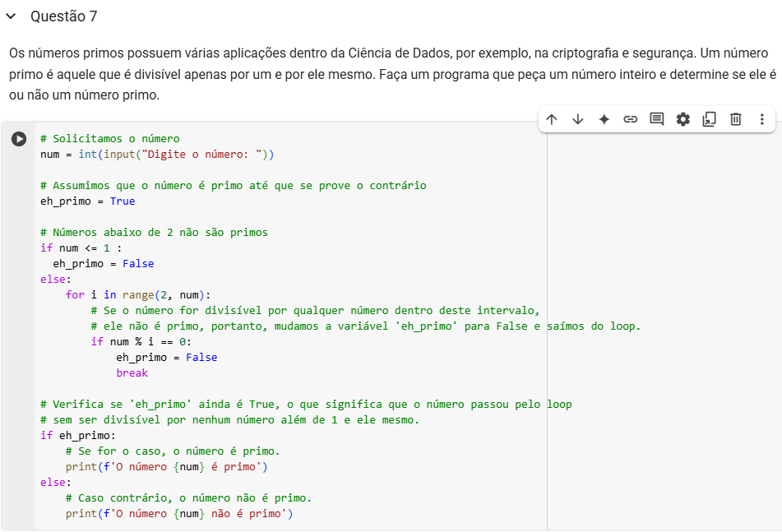Click the line 'num = int(input(...))'
Image resolution: width=782 pixels, height=532 pixels.
point(157,154)
